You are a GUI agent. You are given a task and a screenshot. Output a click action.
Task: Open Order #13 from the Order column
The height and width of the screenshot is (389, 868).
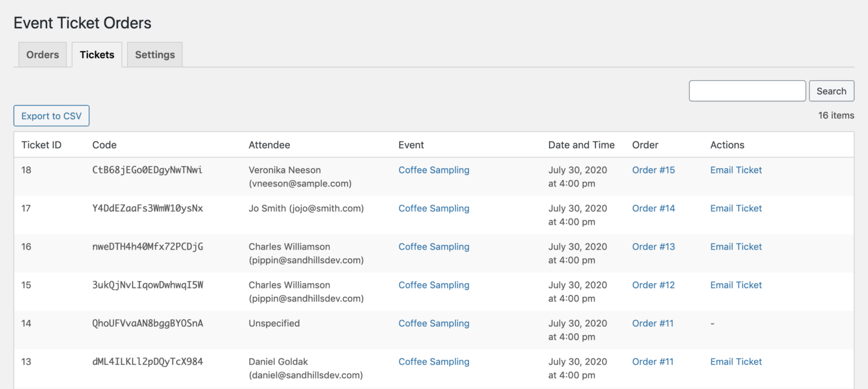coord(653,246)
